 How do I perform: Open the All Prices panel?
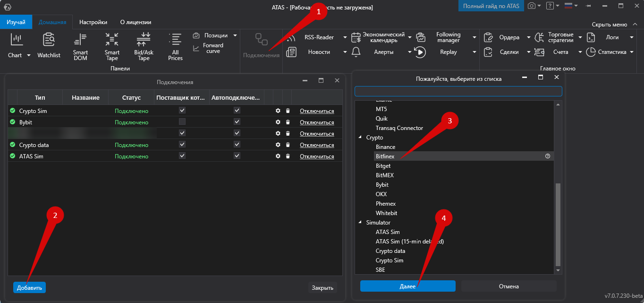(175, 46)
